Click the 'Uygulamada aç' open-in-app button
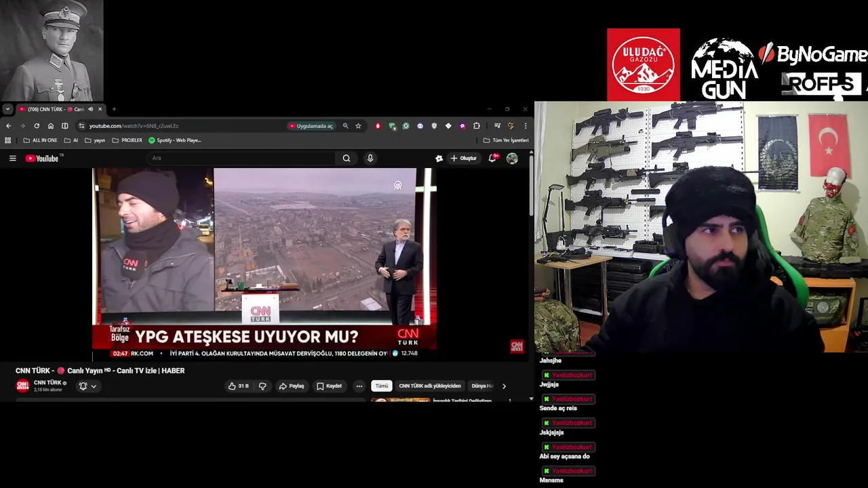 (x=311, y=125)
